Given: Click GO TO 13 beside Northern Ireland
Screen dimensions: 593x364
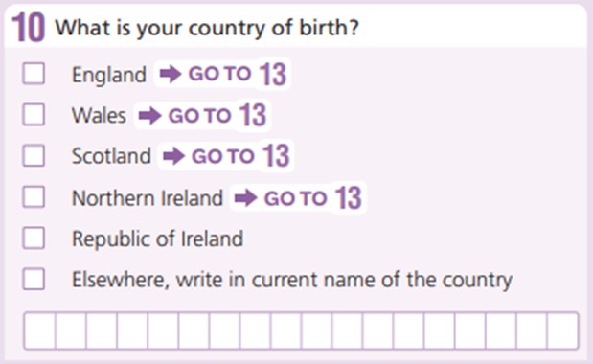Looking at the screenshot, I should [312, 197].
